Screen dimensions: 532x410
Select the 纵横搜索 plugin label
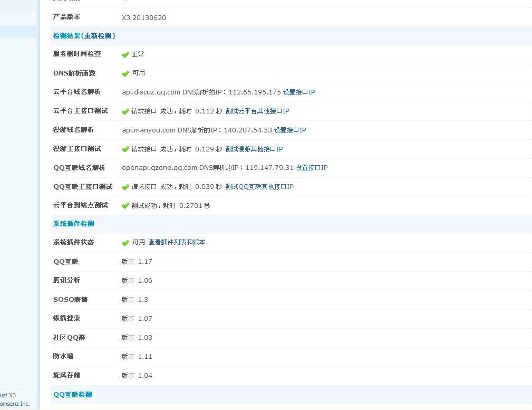(67, 318)
